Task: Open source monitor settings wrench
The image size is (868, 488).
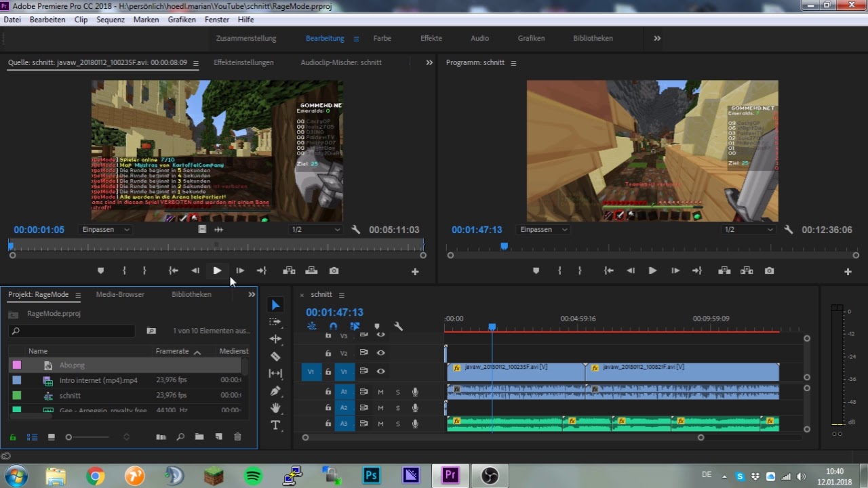Action: (x=356, y=230)
